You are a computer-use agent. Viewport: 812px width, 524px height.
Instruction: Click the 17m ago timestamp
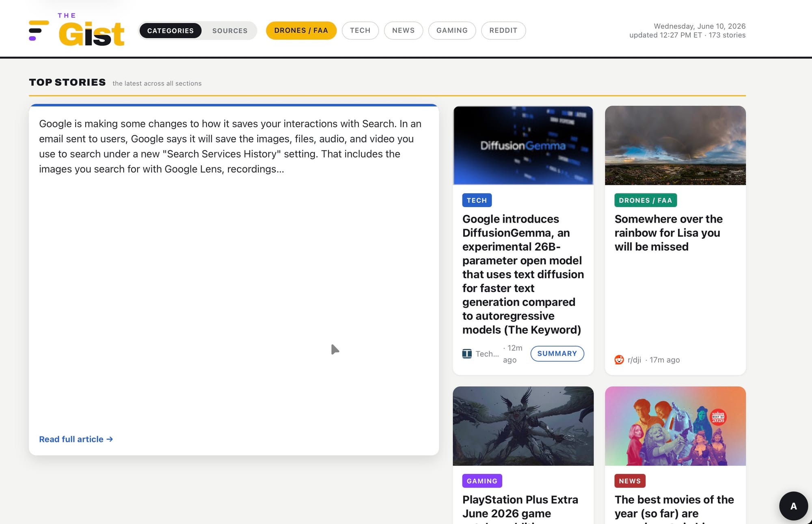[x=665, y=360]
